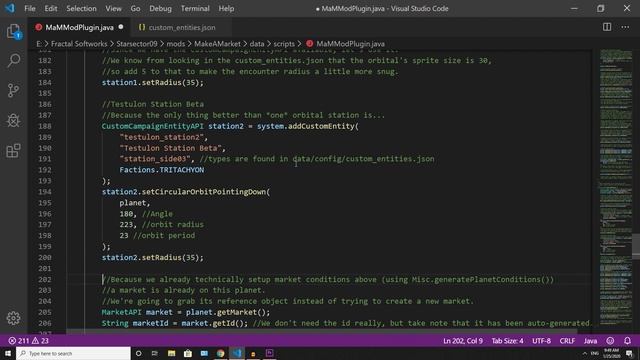Expand 'Starsector09' breadcrumb

tap(137, 44)
